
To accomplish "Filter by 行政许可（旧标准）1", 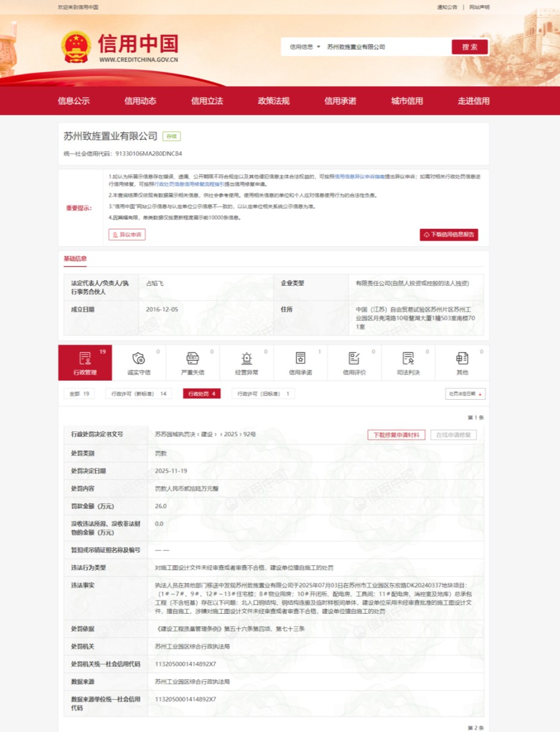I will 263,394.
